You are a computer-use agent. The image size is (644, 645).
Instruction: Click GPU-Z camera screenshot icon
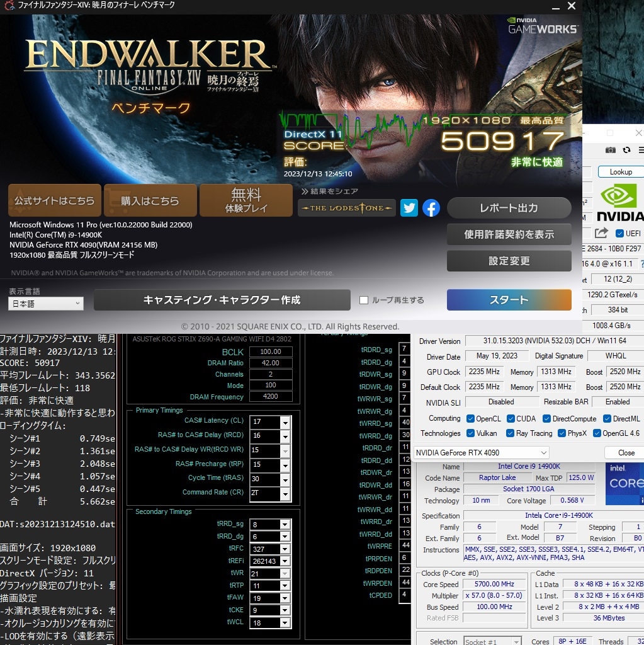(611, 150)
